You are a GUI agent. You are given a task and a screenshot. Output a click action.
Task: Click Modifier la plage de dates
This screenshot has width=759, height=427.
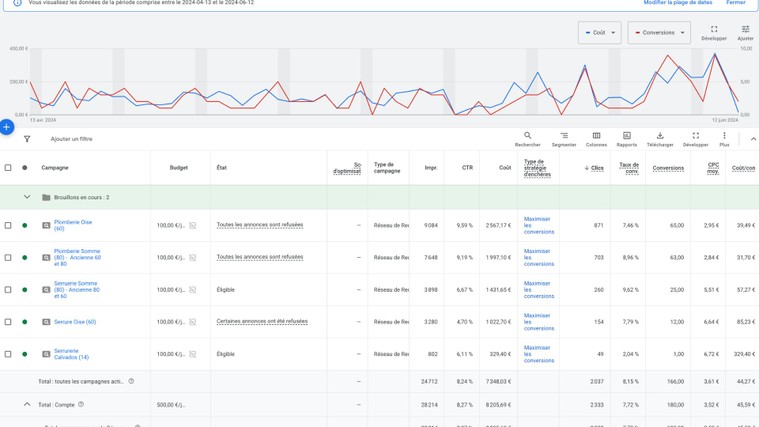677,3
